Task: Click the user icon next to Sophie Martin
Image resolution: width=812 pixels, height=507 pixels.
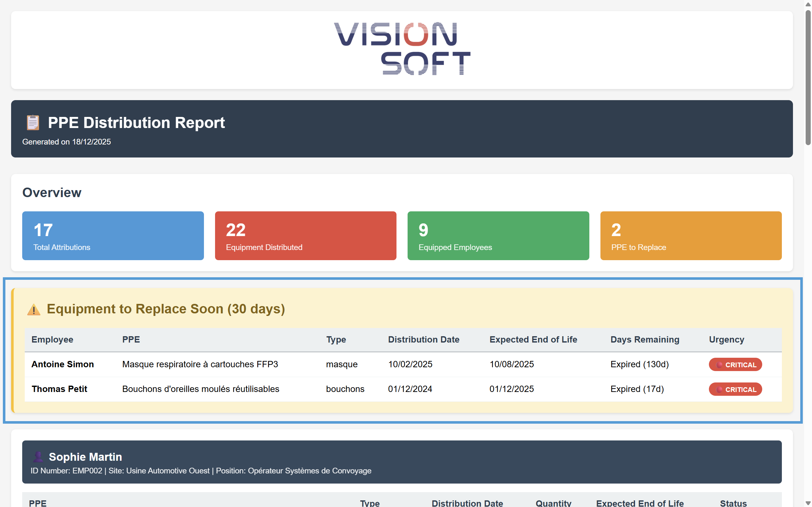Action: pyautogui.click(x=38, y=457)
